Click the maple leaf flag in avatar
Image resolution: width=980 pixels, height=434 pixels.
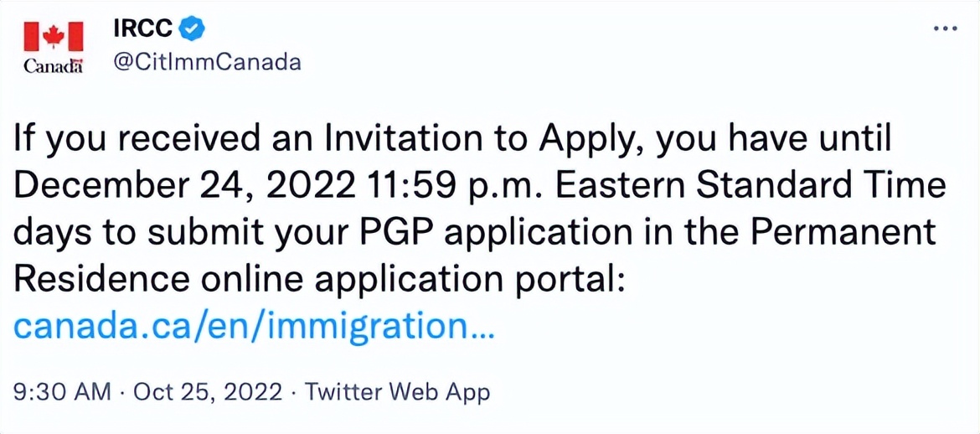(53, 38)
